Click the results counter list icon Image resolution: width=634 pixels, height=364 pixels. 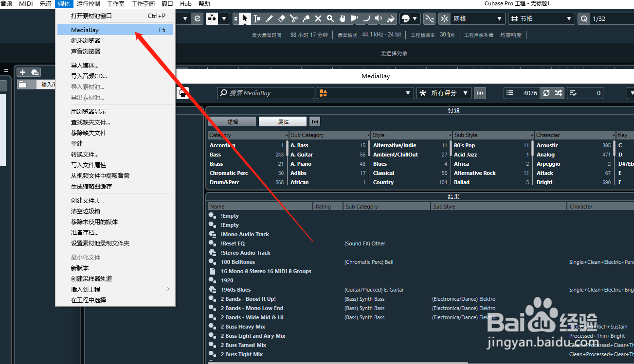pyautogui.click(x=509, y=93)
